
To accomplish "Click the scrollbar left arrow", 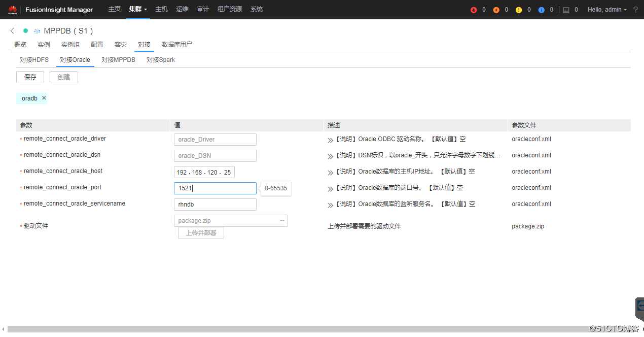I will pos(4,329).
